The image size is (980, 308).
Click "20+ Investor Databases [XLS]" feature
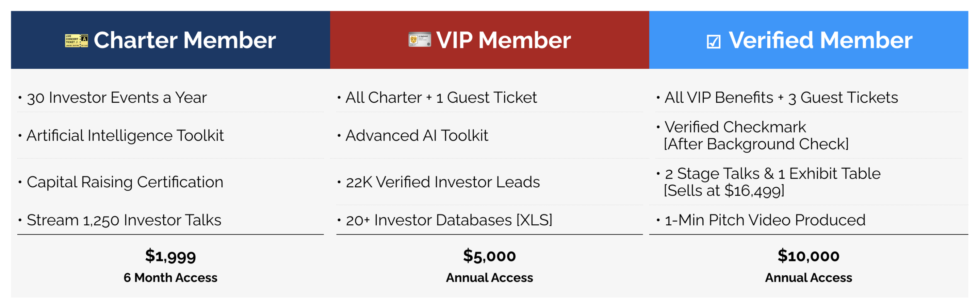pyautogui.click(x=448, y=220)
